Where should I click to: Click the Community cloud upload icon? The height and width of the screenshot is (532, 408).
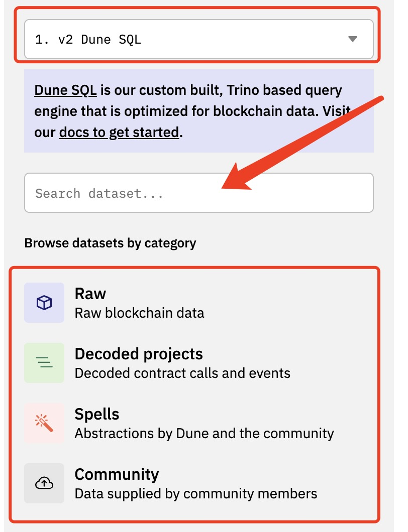pyautogui.click(x=44, y=483)
